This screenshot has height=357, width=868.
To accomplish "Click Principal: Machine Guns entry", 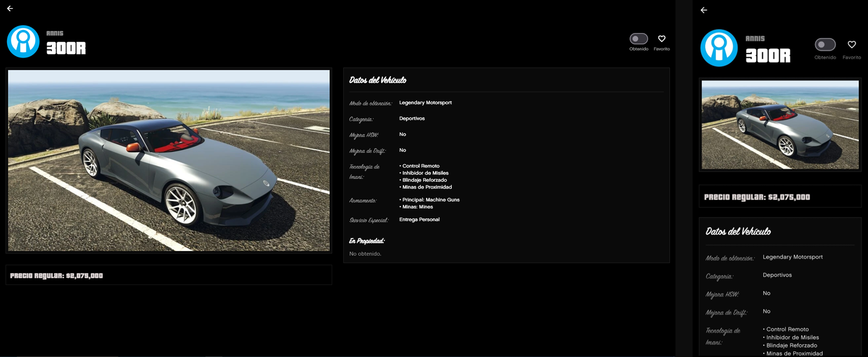I will tap(429, 200).
